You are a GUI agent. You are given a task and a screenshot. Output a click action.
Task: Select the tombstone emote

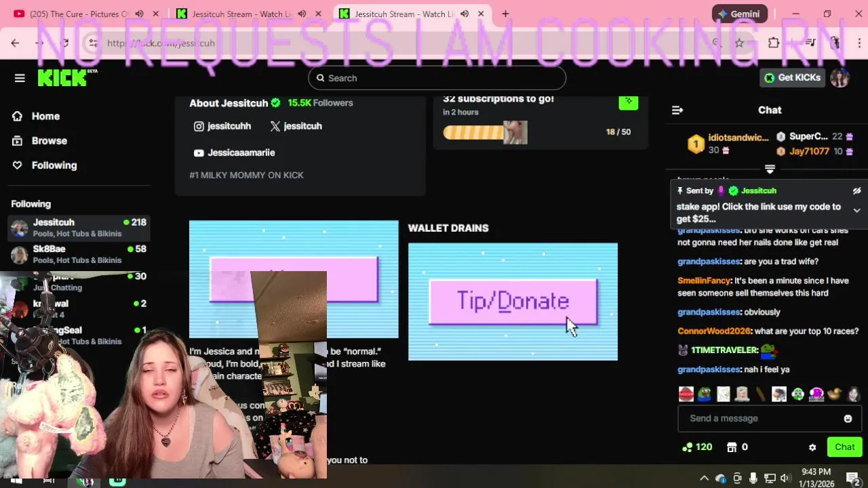coord(742,394)
